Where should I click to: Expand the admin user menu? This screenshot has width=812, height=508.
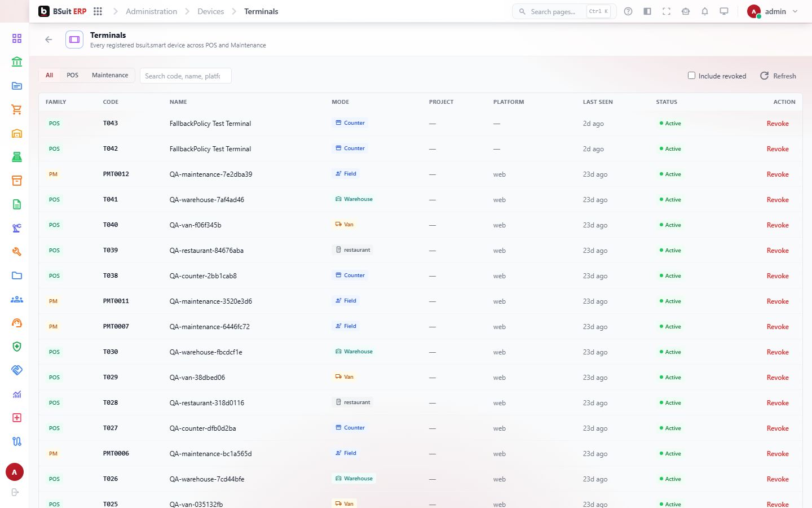click(x=773, y=11)
